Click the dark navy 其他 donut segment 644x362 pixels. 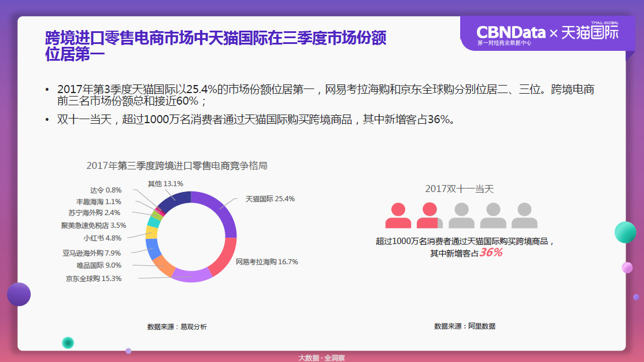(x=175, y=200)
